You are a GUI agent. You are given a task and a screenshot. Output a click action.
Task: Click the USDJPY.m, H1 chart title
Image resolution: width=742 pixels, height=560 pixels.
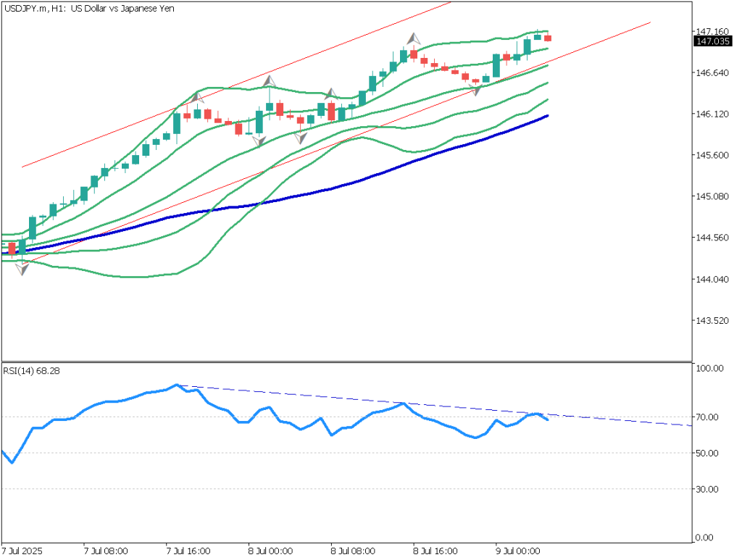pos(91,8)
